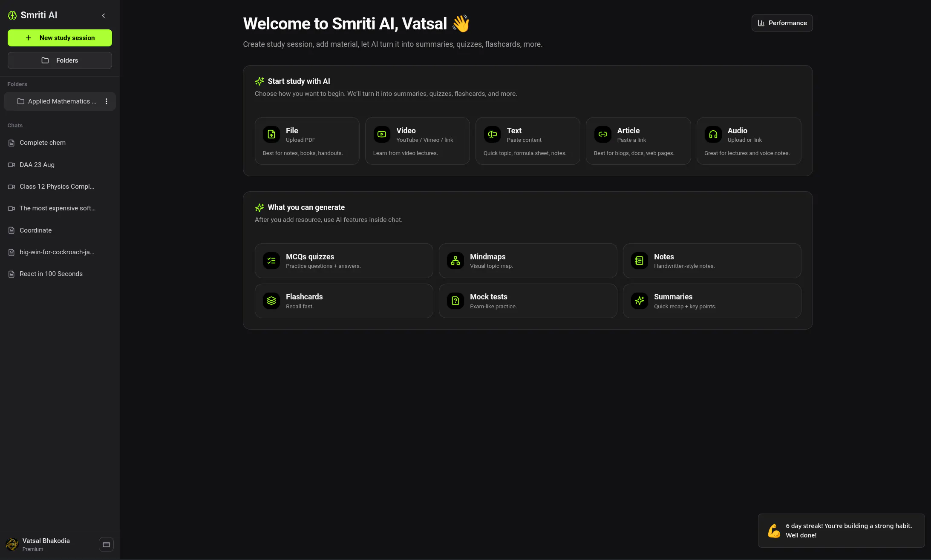Click the folder icon inside the Folders button
931x560 pixels.
pos(45,60)
